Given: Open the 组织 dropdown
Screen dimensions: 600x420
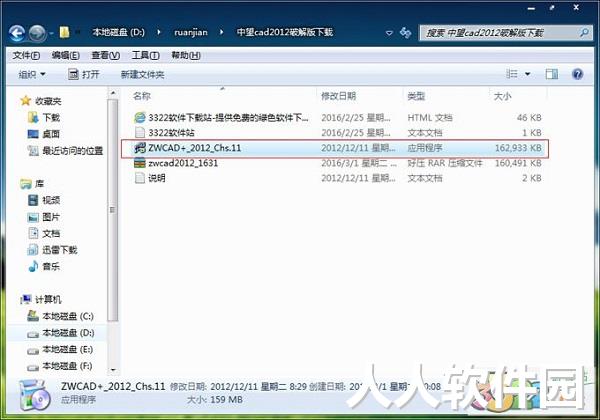Looking at the screenshot, I should (x=32, y=74).
